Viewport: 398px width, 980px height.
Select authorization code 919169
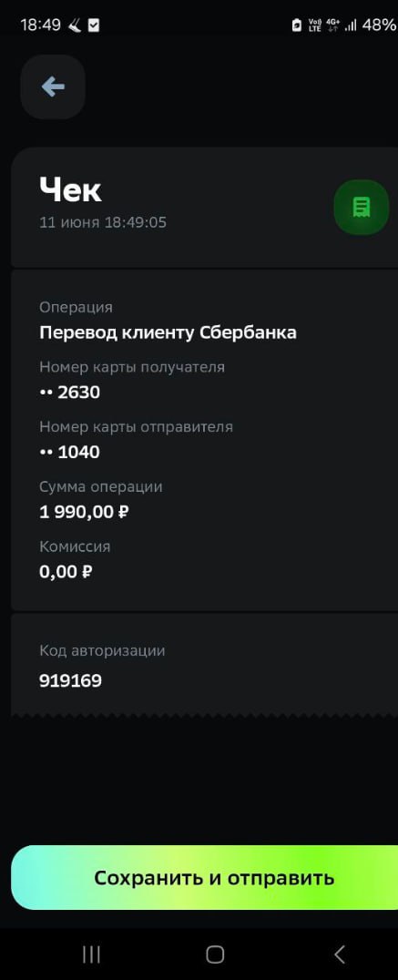pyautogui.click(x=71, y=680)
